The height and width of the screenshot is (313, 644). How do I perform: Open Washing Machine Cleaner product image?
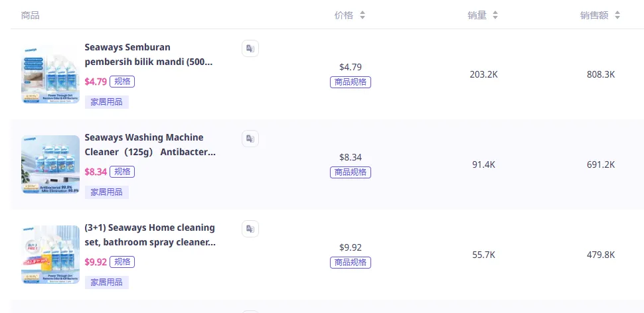click(50, 164)
